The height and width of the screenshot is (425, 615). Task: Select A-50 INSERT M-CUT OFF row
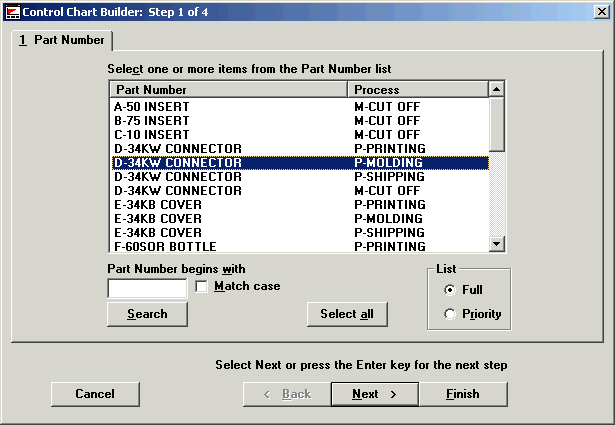coord(298,106)
